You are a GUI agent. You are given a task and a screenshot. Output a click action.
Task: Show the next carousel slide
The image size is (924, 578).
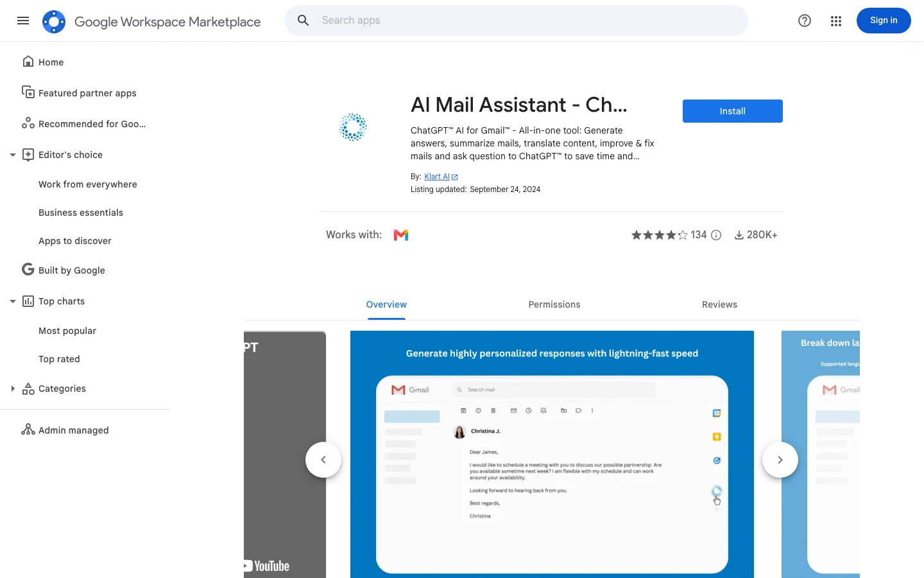(780, 460)
